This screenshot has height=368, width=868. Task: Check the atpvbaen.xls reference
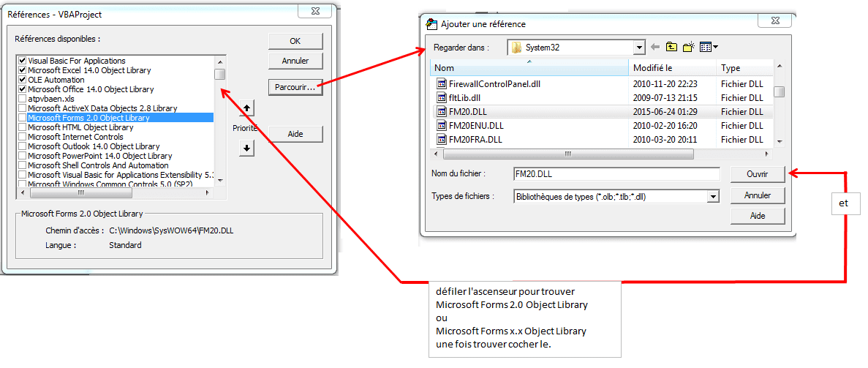click(22, 99)
